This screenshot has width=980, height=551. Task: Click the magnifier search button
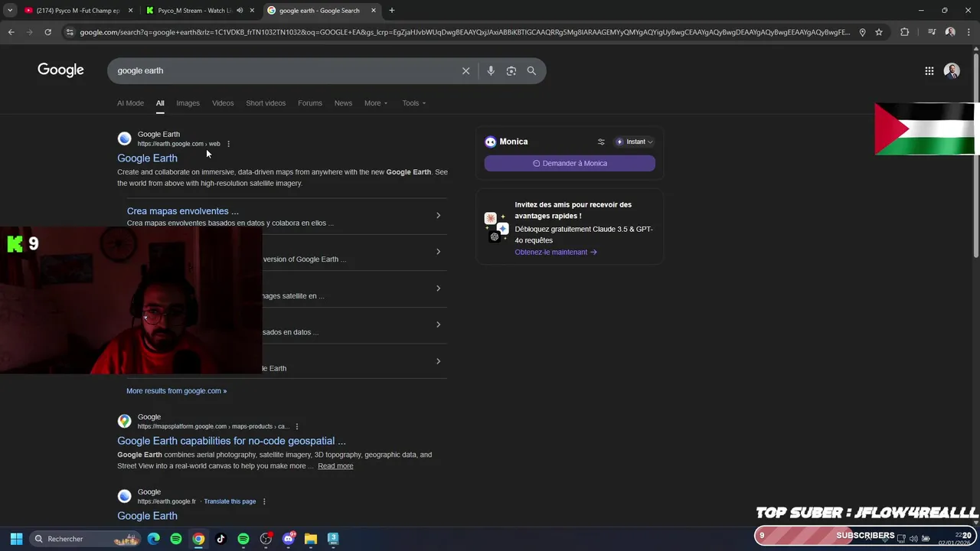(531, 70)
